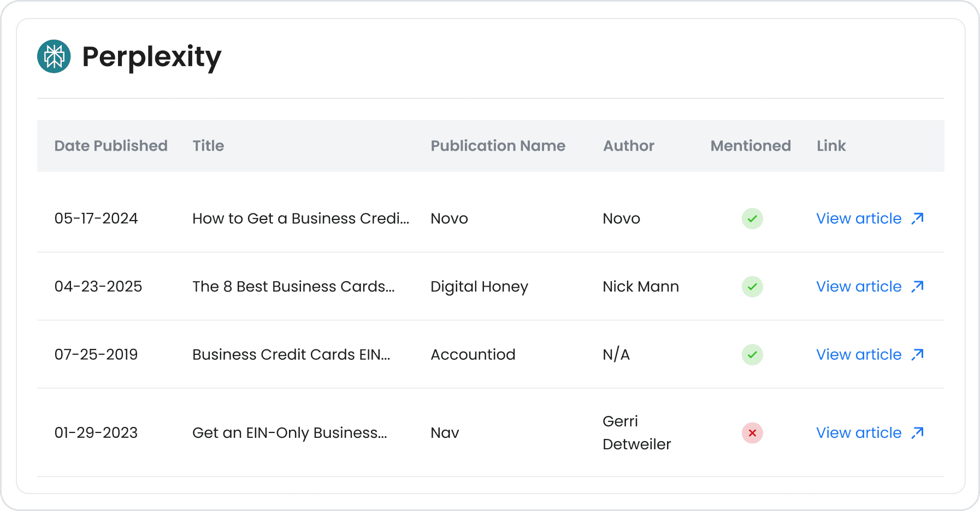Viewport: 980px width, 511px height.
Task: Click author Gerri Detweiler
Action: (637, 433)
